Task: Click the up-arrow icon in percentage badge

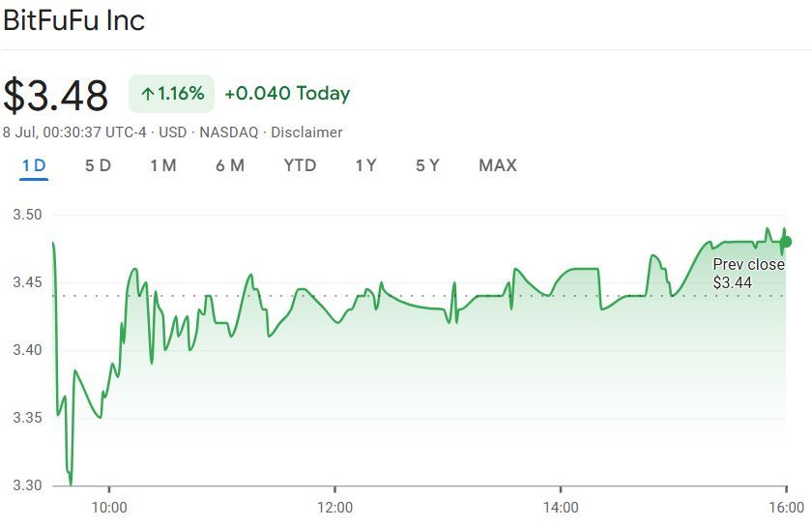Action: coord(147,94)
